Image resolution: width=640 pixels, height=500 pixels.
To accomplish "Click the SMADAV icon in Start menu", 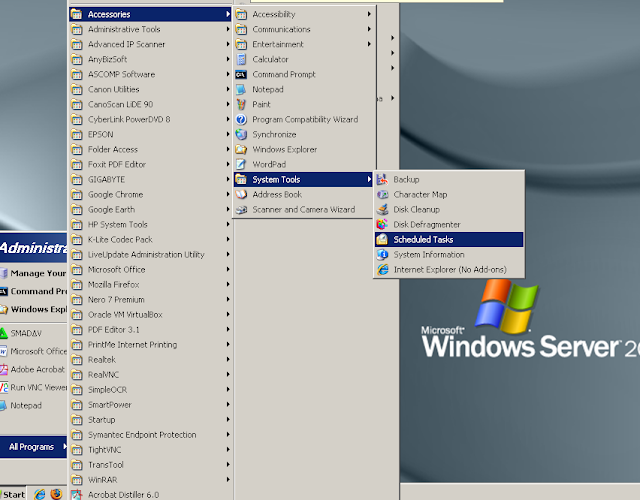I will tap(3, 333).
